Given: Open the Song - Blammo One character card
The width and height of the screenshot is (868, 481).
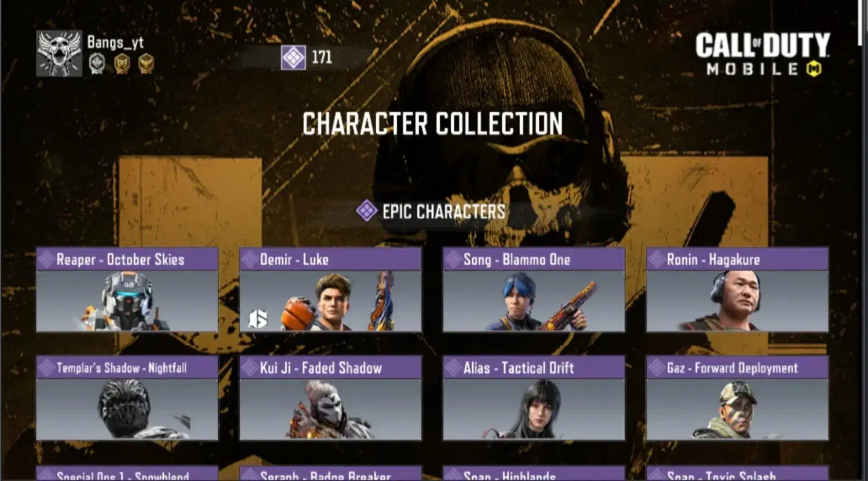Looking at the screenshot, I should point(534,290).
